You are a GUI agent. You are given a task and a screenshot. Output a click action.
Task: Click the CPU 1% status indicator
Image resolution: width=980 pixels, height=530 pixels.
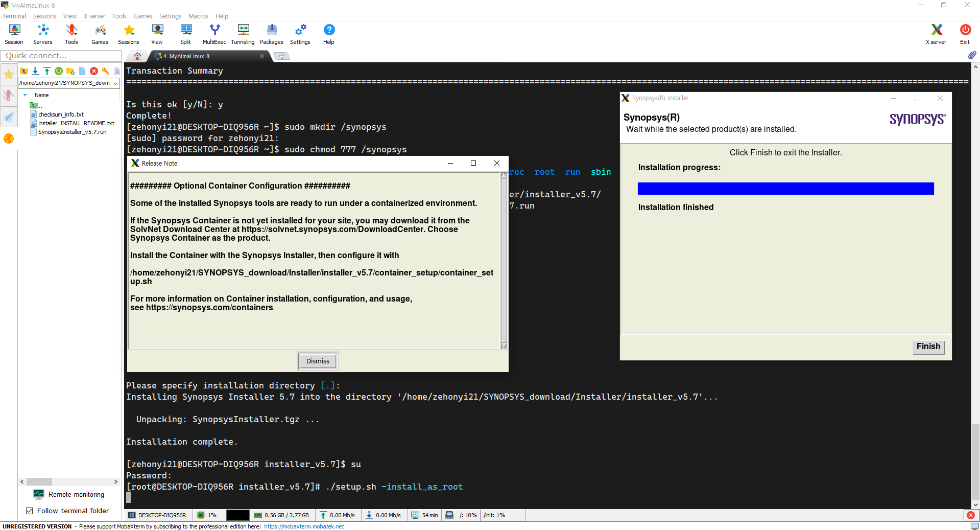(x=207, y=515)
